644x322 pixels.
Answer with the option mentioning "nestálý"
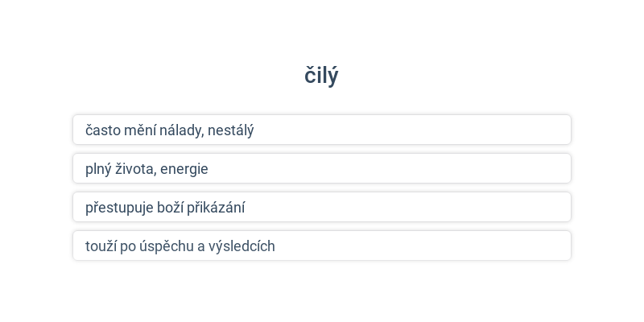tap(322, 130)
